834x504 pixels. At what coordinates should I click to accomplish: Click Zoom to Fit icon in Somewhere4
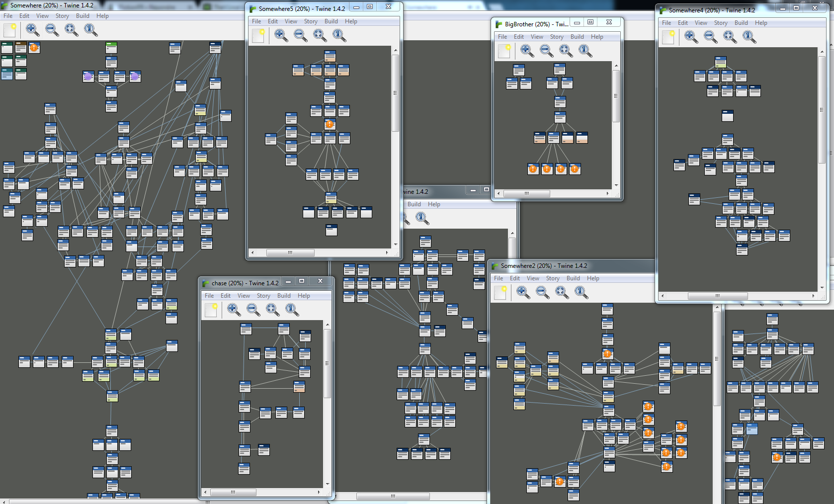[730, 37]
